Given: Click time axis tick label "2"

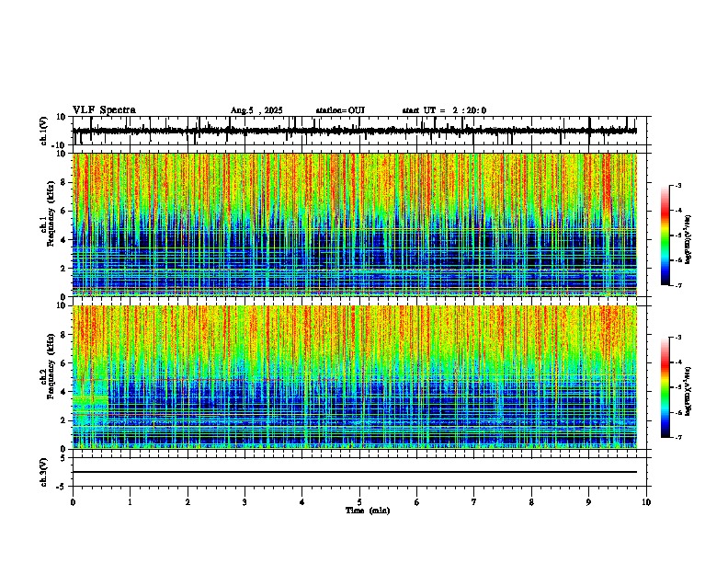Looking at the screenshot, I should tap(188, 502).
